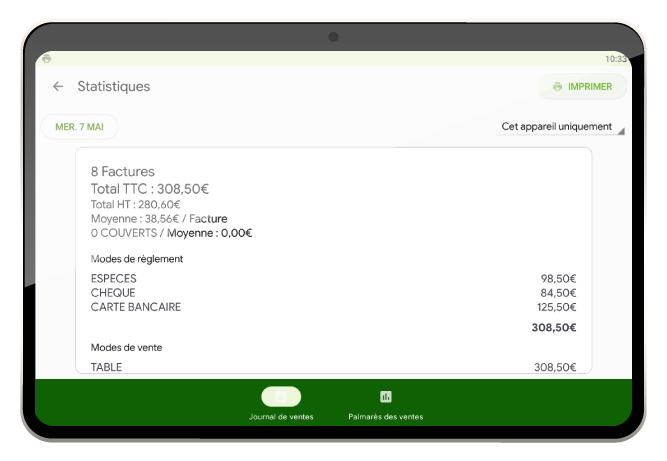Click the 10:33 clock in status bar
This screenshot has width=667, height=461.
tap(616, 59)
